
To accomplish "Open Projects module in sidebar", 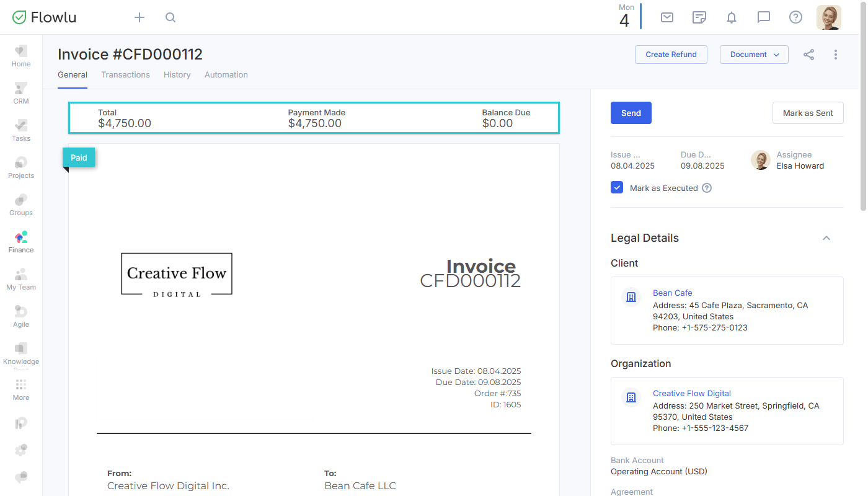I will click(x=21, y=168).
